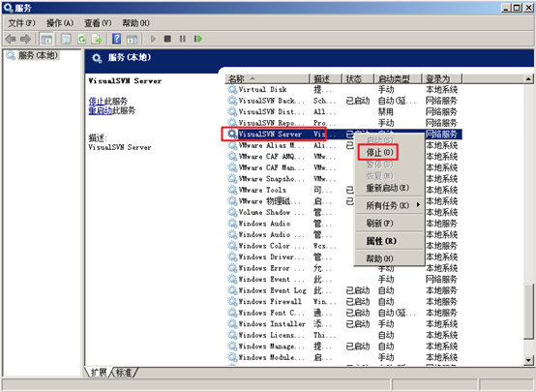This screenshot has height=392, width=536.
Task: Click the Start Service play icon
Action: click(x=153, y=39)
